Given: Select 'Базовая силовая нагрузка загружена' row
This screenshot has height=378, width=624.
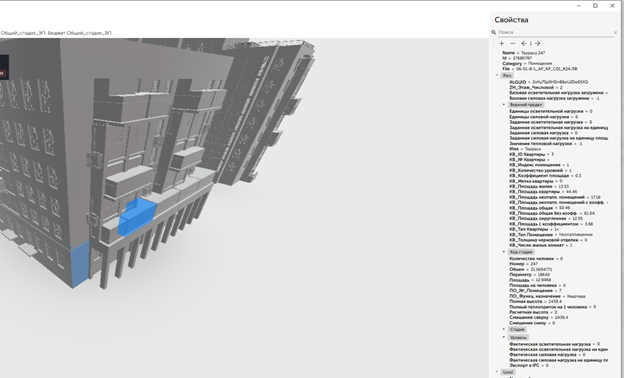Looking at the screenshot, I should [554, 98].
